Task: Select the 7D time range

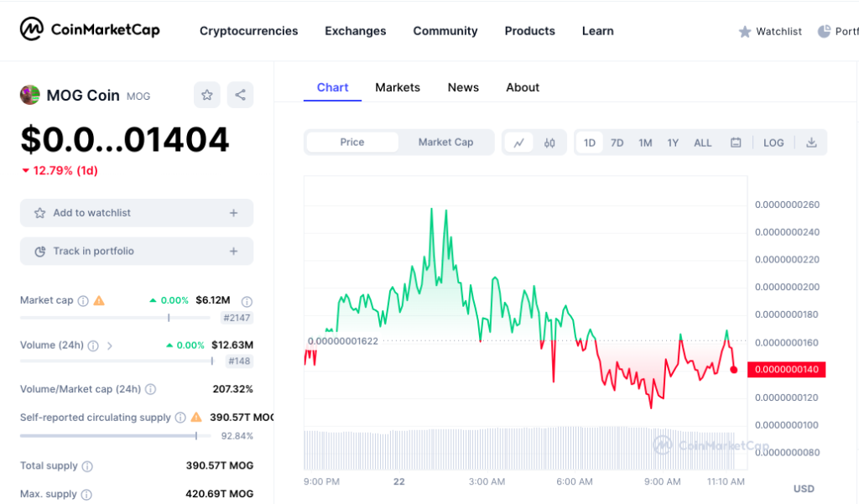Action: (x=617, y=143)
